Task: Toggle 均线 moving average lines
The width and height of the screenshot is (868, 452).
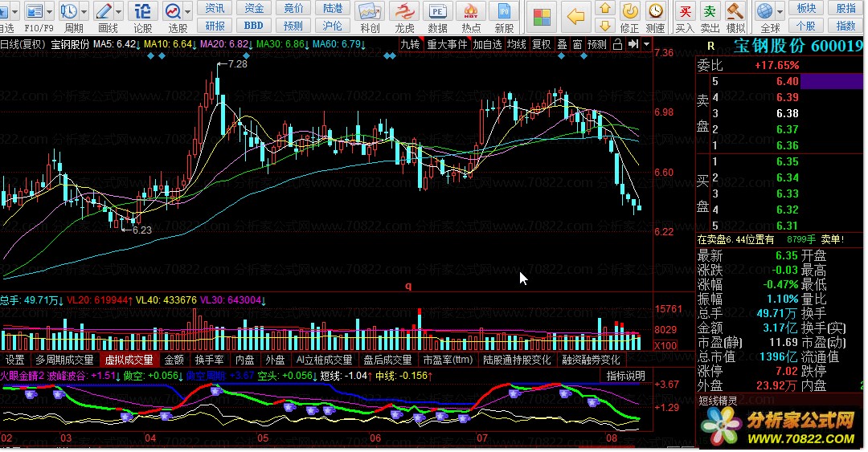Action: pos(517,44)
